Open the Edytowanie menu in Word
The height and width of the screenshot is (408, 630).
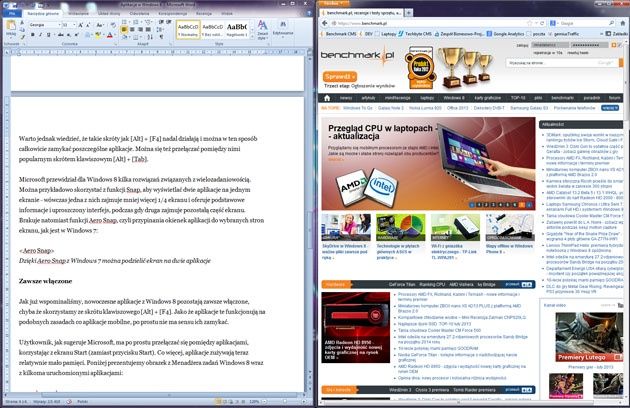click(283, 29)
